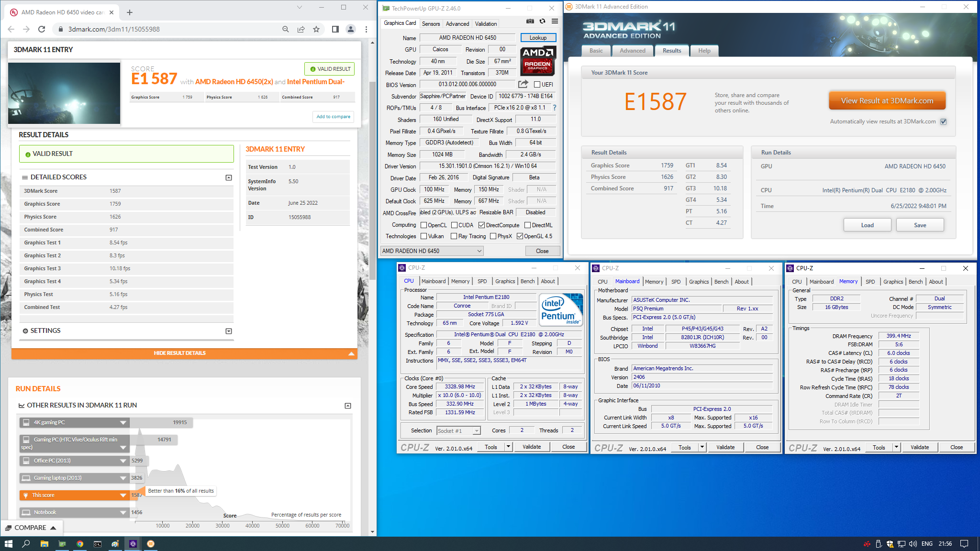Viewport: 980px width, 551px height.
Task: Toggle Chrome side panel icon
Action: [335, 29]
